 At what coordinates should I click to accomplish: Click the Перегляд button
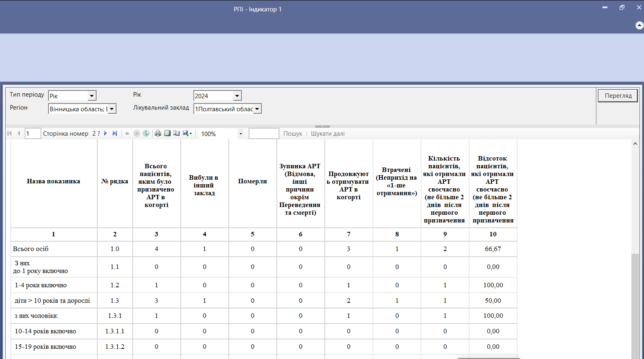click(x=618, y=95)
